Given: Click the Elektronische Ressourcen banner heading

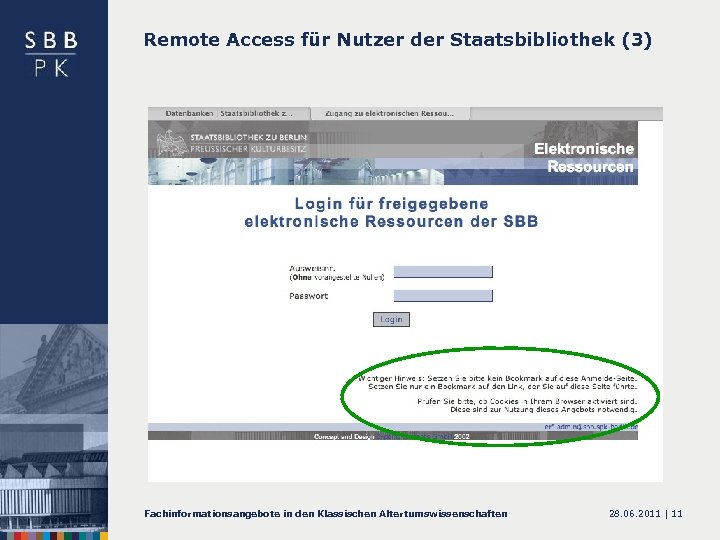Looking at the screenshot, I should click(x=585, y=158).
